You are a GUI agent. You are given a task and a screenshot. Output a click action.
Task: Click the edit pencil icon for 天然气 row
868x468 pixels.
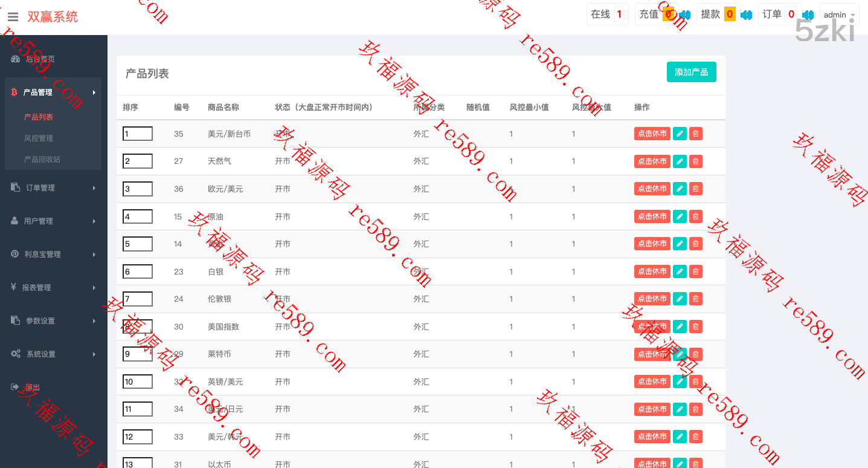[680, 161]
